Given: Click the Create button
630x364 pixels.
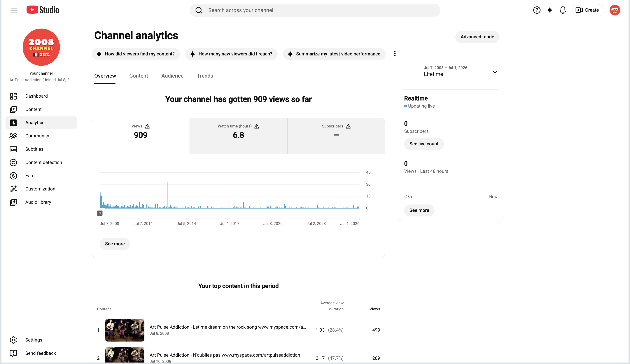Looking at the screenshot, I should point(588,10).
